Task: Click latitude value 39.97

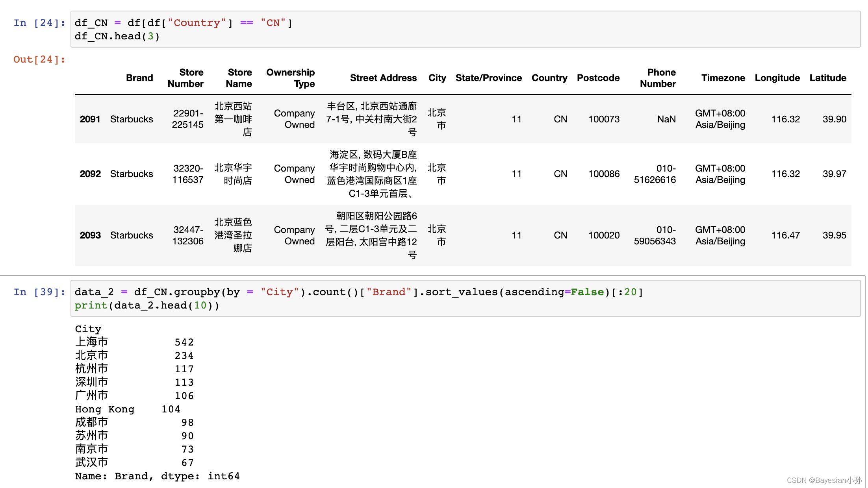Action: 834,174
